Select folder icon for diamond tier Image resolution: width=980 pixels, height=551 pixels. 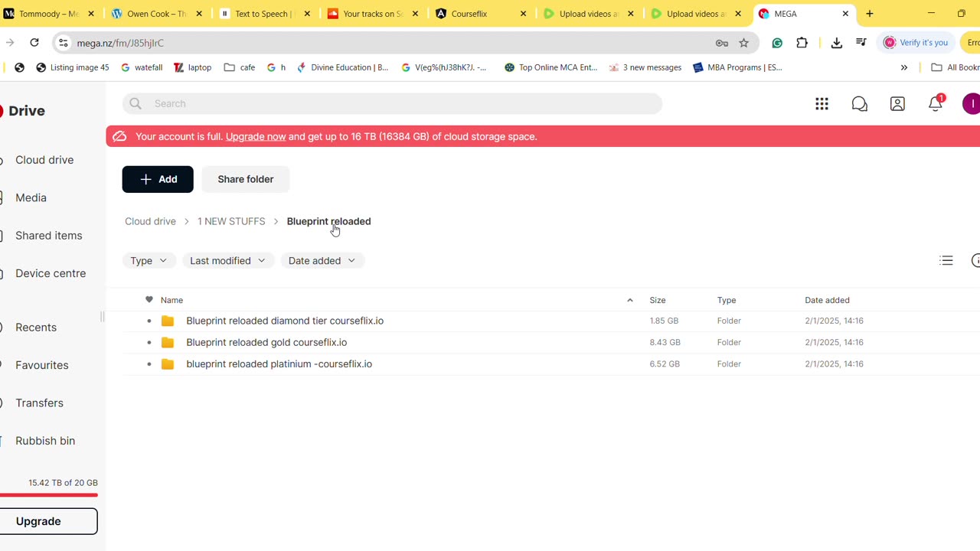click(x=168, y=321)
